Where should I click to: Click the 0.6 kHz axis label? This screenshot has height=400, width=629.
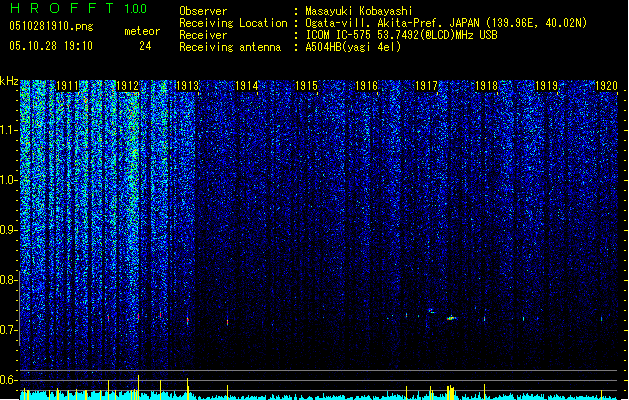pos(9,380)
